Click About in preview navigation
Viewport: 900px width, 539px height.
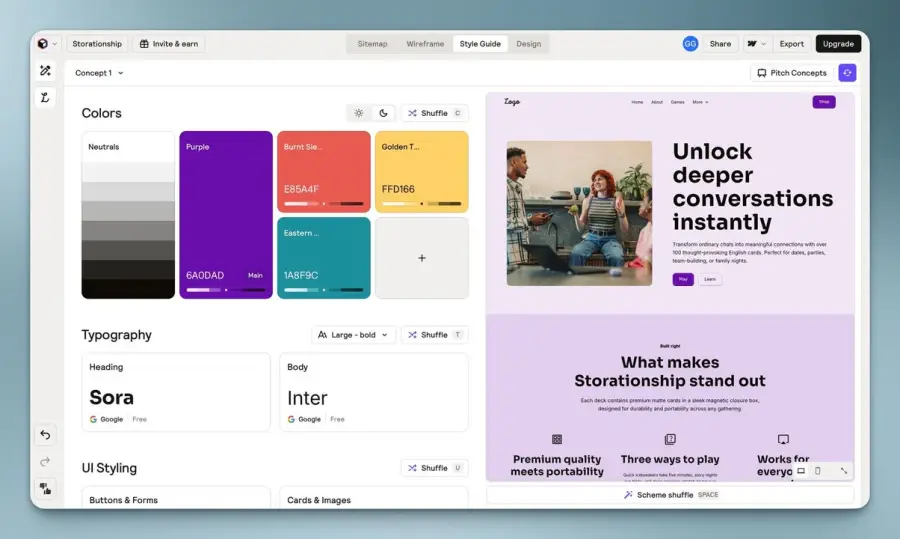tap(657, 102)
